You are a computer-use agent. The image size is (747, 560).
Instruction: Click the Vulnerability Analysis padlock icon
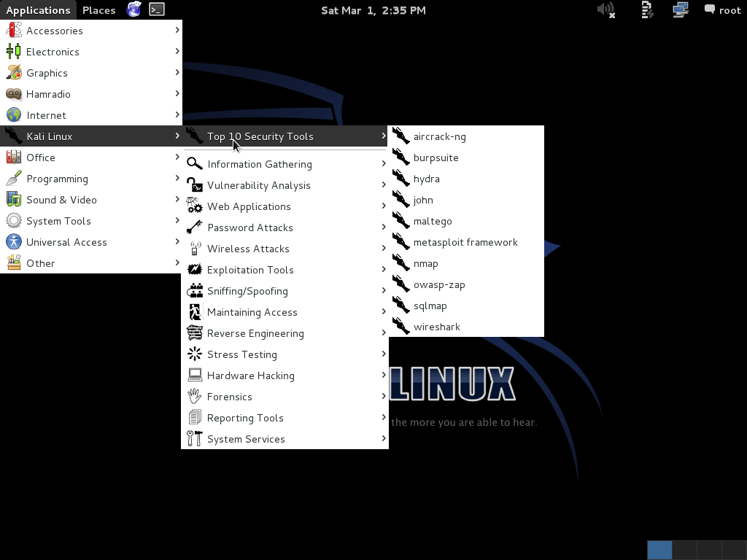[x=194, y=184]
